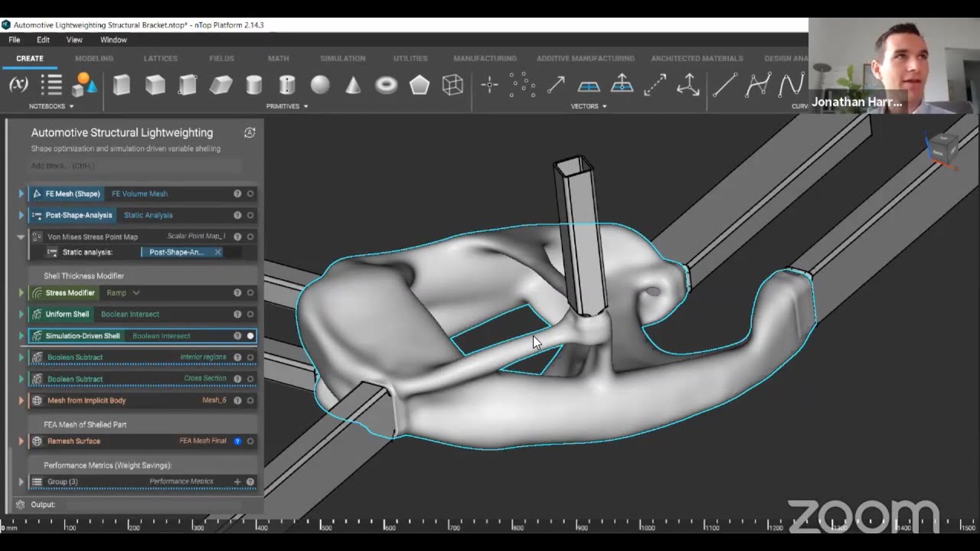Collapse the Von Mises Stress Point Map block
The image size is (980, 551).
[x=21, y=236]
